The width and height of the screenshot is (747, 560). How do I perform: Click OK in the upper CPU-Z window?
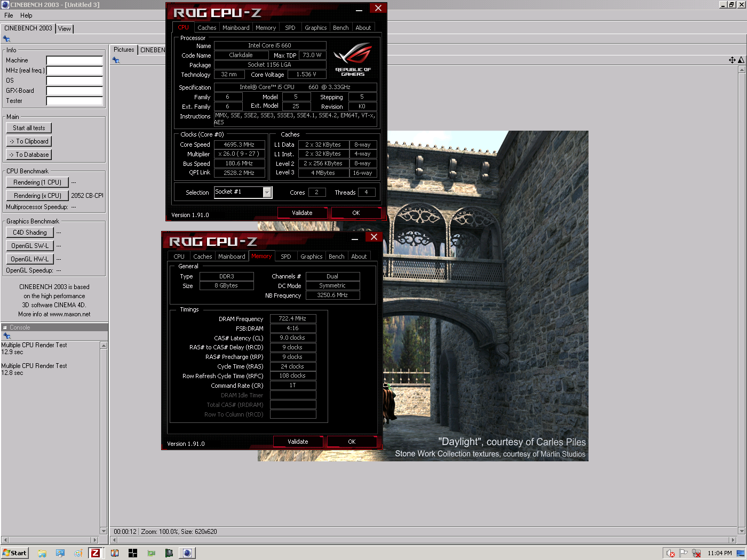(x=356, y=213)
